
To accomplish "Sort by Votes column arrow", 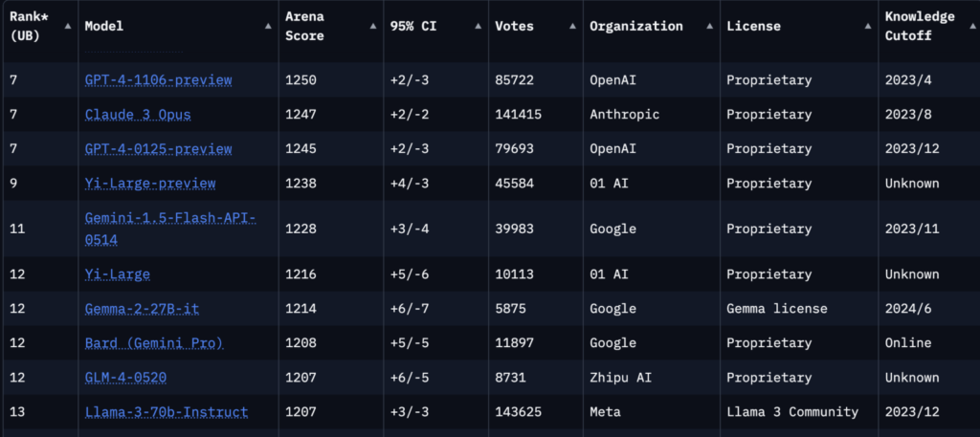I will tap(572, 27).
